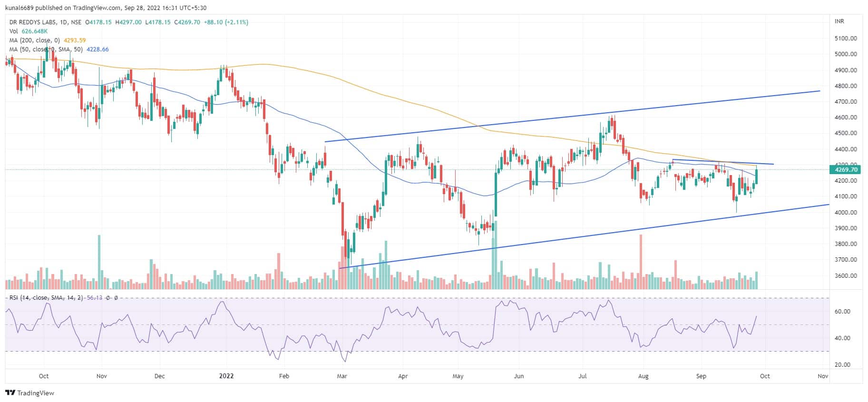Click the Oct label at left of time axis
The height and width of the screenshot is (402, 868).
click(x=44, y=376)
